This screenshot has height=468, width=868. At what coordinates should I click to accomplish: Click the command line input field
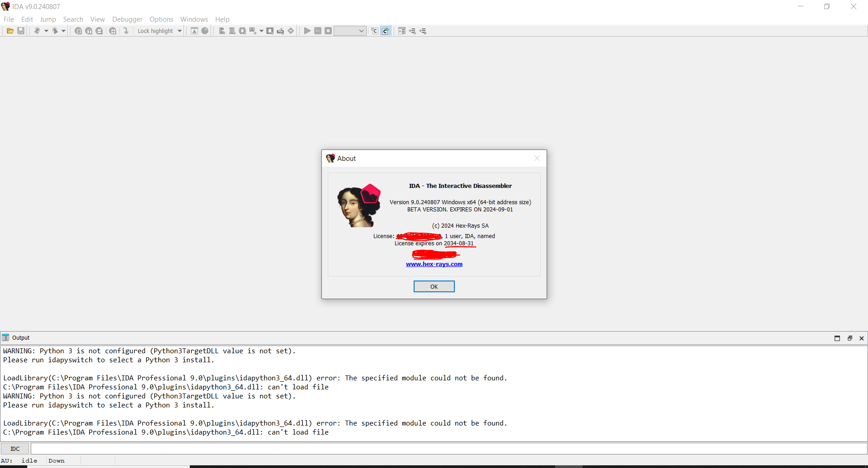[448, 449]
